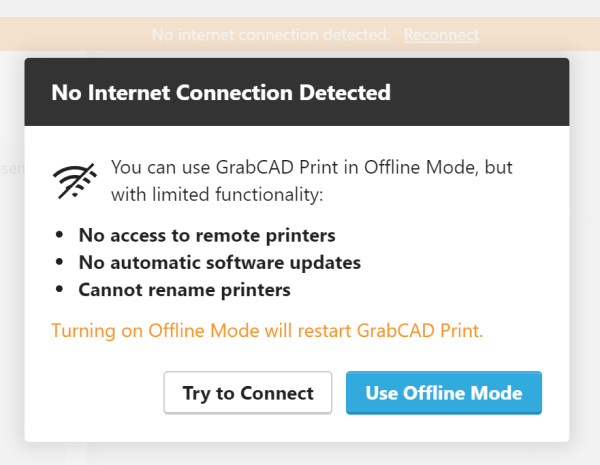
Task: Click the word Offline in the orange warning
Action: (x=176, y=330)
